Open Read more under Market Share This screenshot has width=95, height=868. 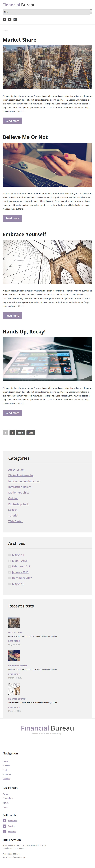coord(12,121)
